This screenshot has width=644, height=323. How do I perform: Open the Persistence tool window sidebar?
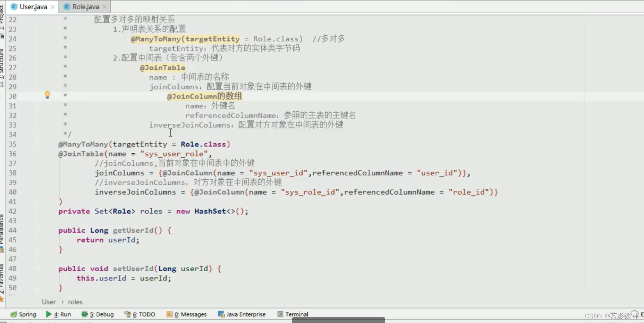2,233
